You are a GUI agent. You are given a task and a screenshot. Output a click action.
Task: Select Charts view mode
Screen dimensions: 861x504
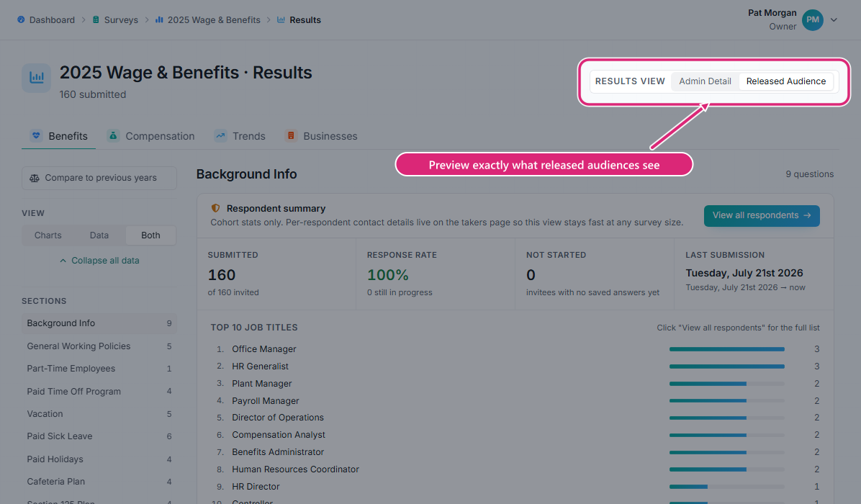48,235
